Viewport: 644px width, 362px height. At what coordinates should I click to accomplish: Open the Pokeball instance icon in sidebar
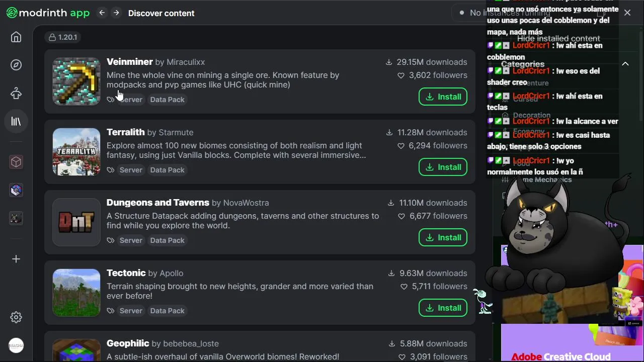point(16,190)
